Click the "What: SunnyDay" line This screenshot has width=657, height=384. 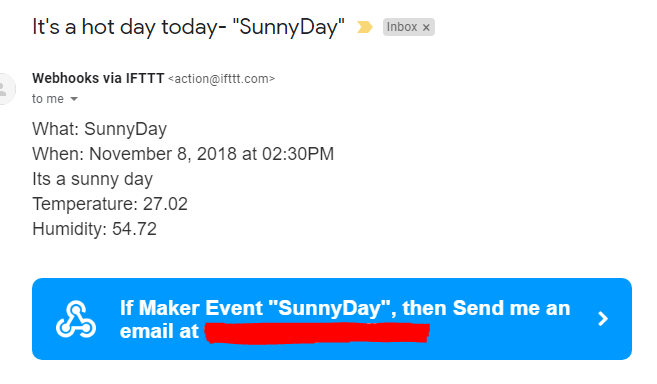(x=99, y=129)
